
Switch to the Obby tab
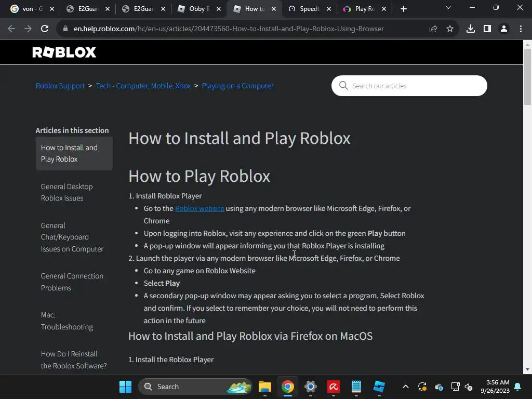tap(195, 9)
